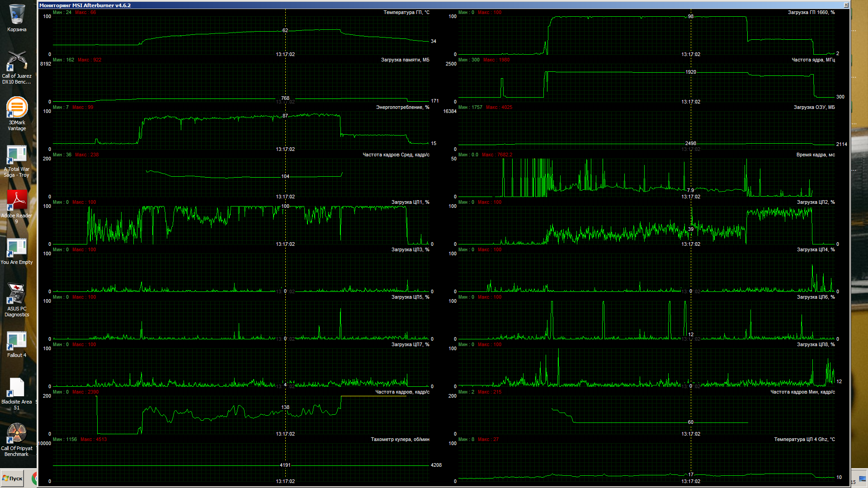The image size is (868, 488).
Task: Close the MSI Afterburner monitoring window
Action: [846, 5]
